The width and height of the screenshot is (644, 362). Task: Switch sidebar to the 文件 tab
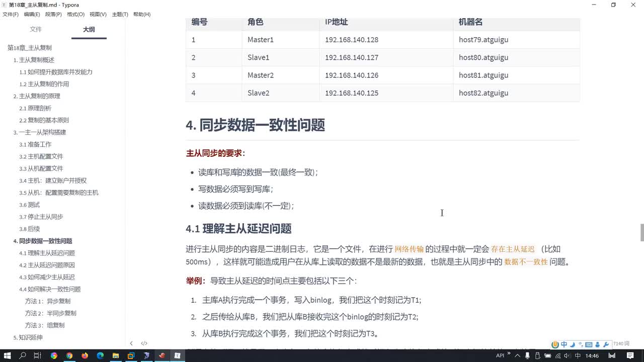[36, 29]
